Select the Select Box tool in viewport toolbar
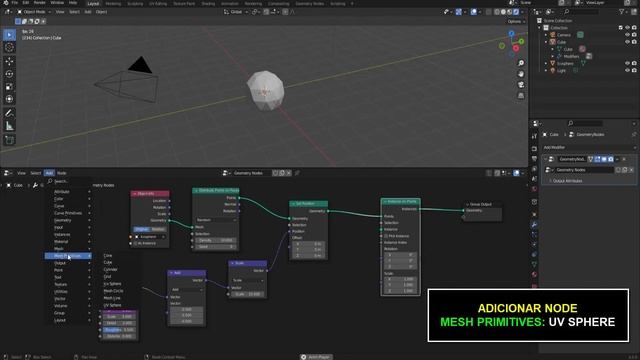The height and width of the screenshot is (360, 640). (x=9, y=35)
